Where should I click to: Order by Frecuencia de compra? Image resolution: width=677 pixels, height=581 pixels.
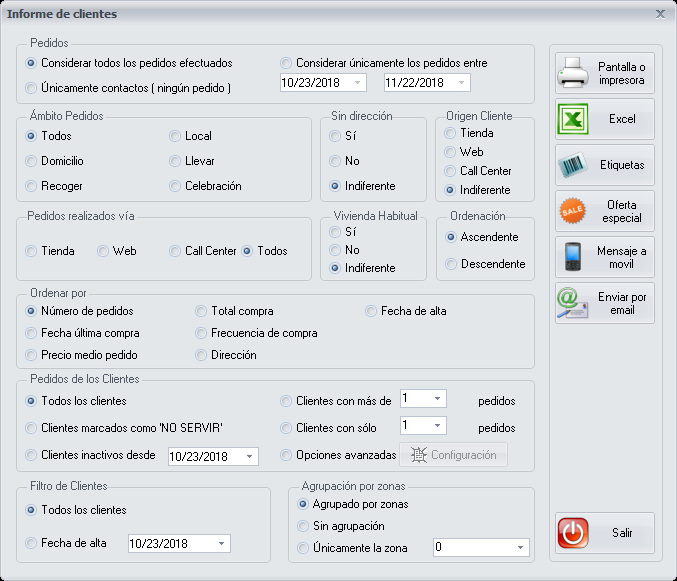[x=201, y=333]
